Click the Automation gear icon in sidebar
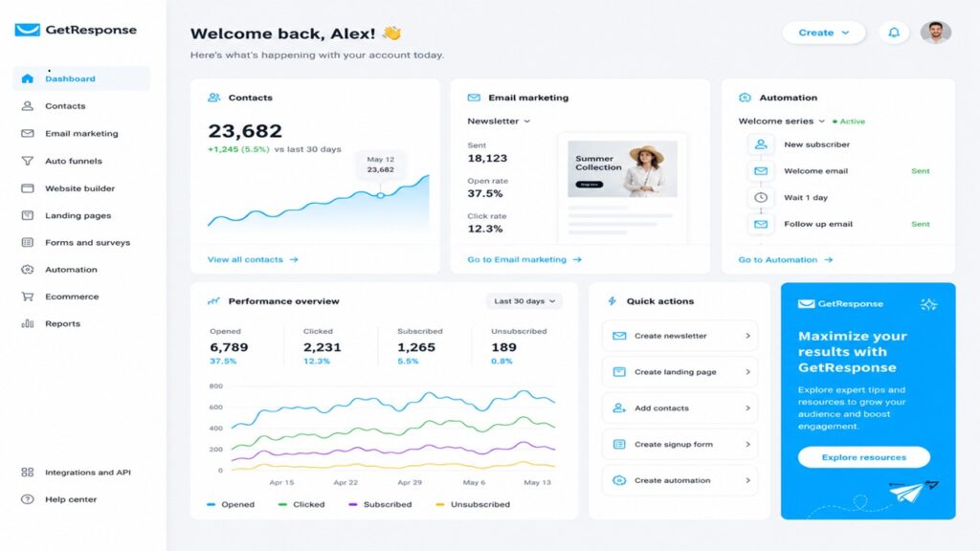 point(27,269)
